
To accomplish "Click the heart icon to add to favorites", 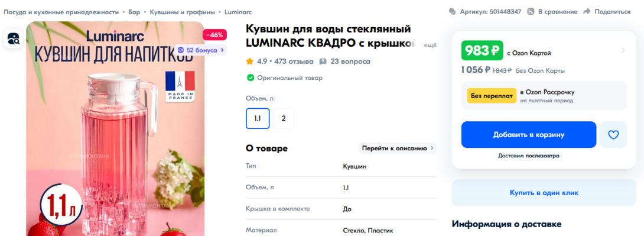I will (613, 134).
